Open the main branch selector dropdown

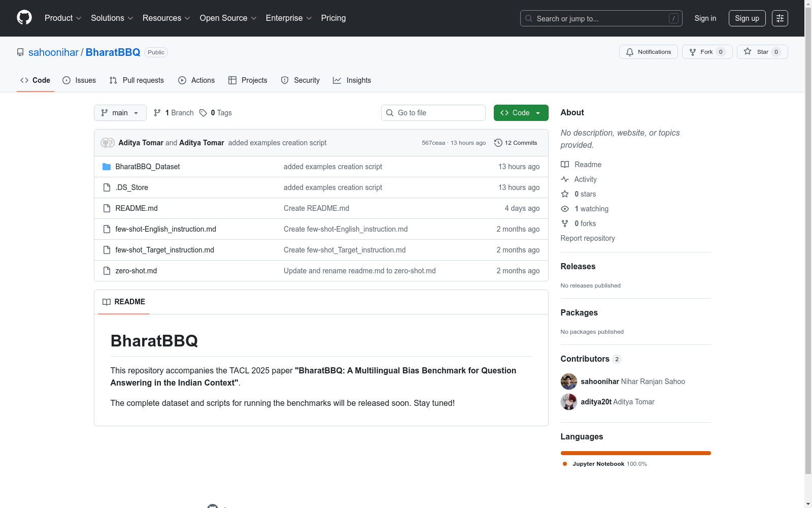[x=120, y=113]
